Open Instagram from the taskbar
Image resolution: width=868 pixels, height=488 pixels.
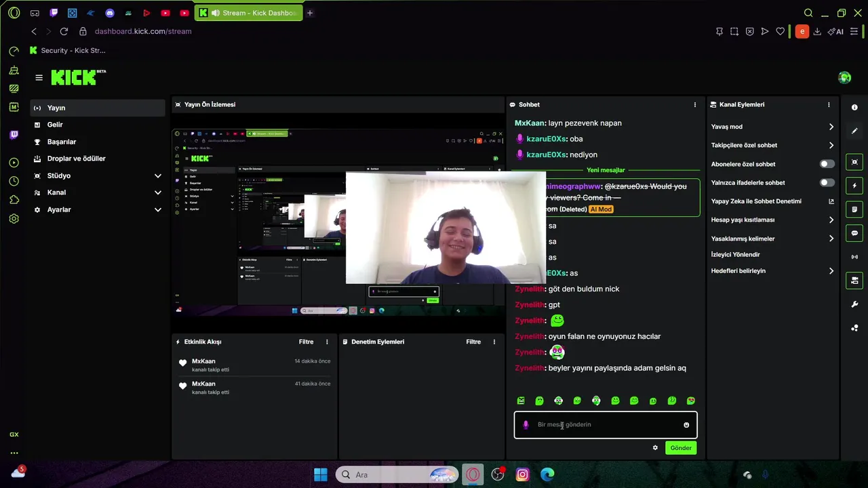click(522, 474)
